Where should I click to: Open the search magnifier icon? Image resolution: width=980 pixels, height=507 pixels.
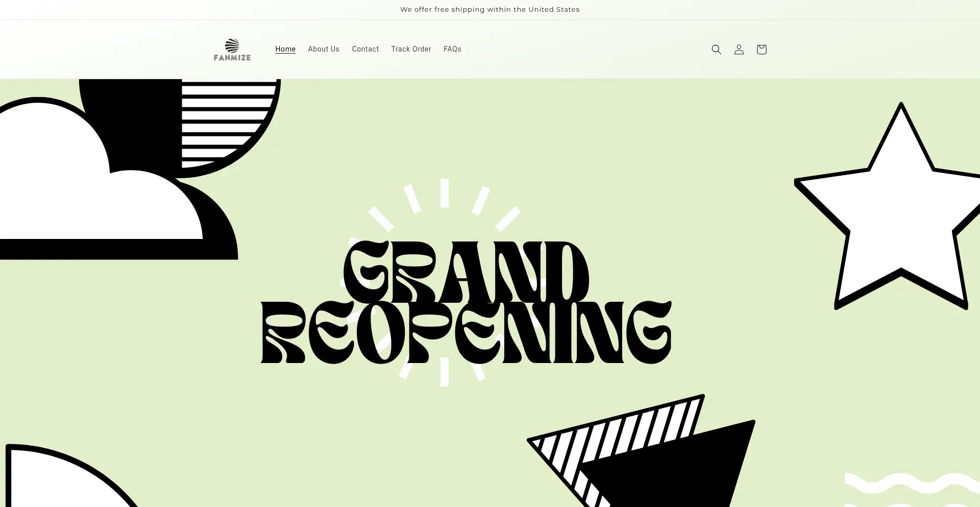(716, 50)
